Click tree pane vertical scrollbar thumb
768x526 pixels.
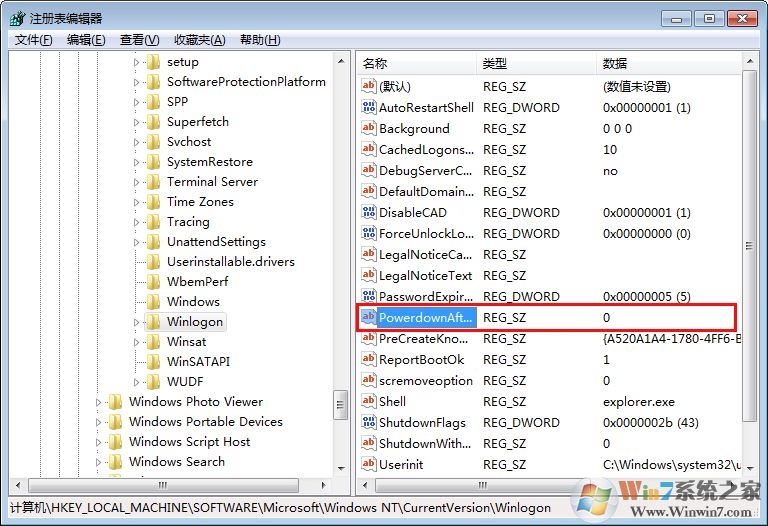click(340, 405)
